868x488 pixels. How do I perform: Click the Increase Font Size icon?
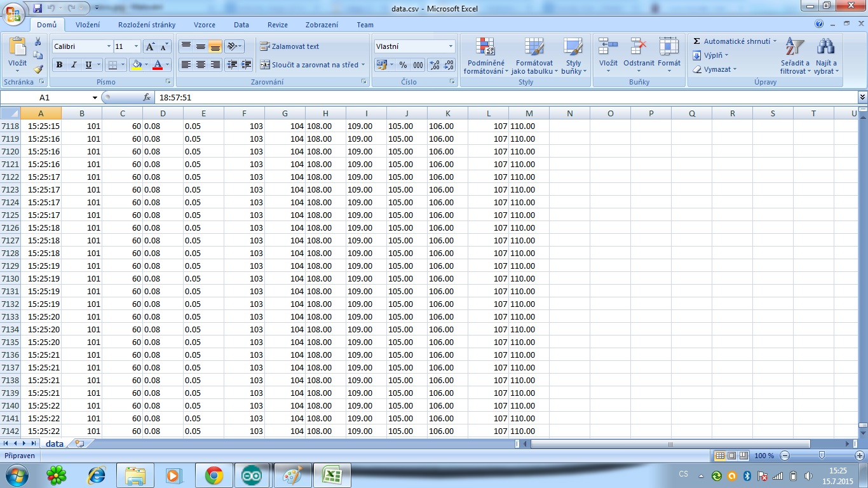coord(150,46)
